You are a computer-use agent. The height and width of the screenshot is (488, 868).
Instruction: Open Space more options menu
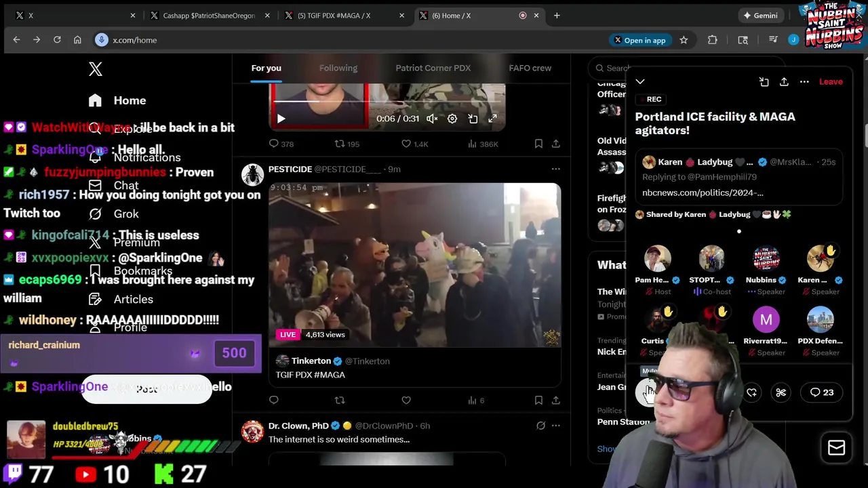point(804,82)
